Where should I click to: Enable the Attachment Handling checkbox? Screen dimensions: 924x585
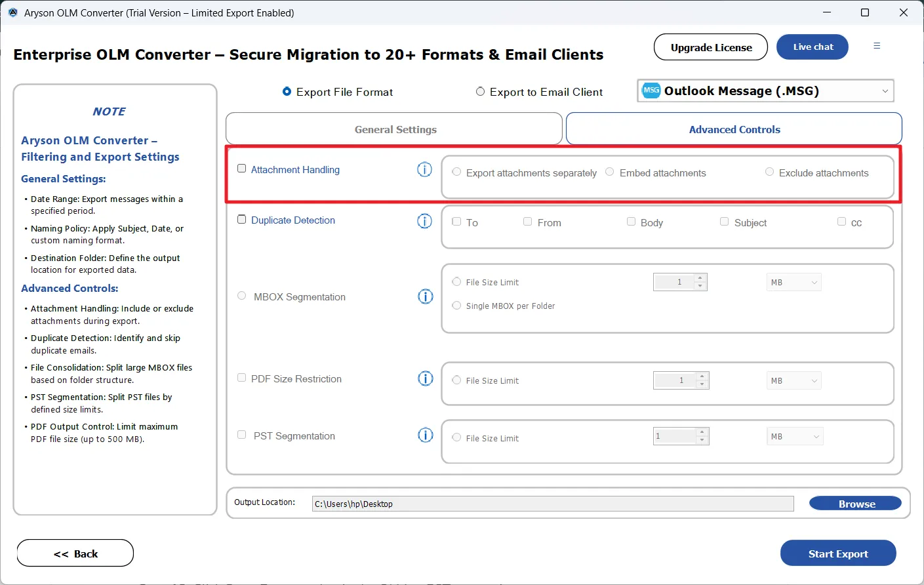[242, 169]
